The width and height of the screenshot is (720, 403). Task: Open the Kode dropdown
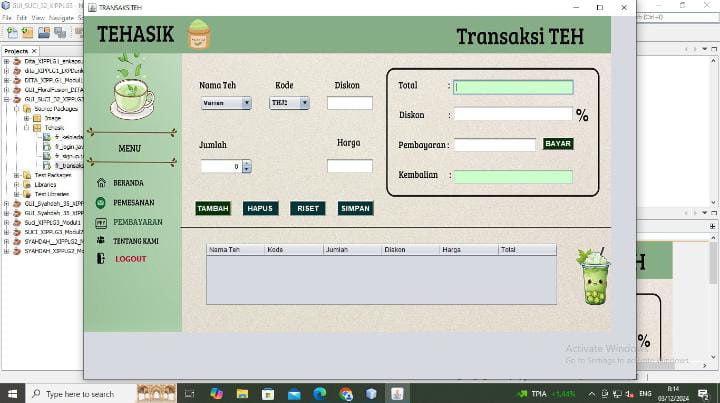click(290, 103)
